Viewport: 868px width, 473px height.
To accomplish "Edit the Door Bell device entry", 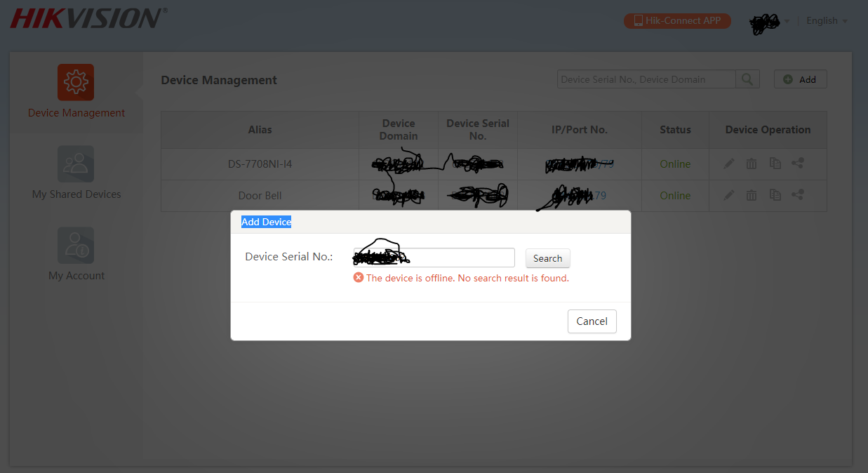I will (x=729, y=195).
